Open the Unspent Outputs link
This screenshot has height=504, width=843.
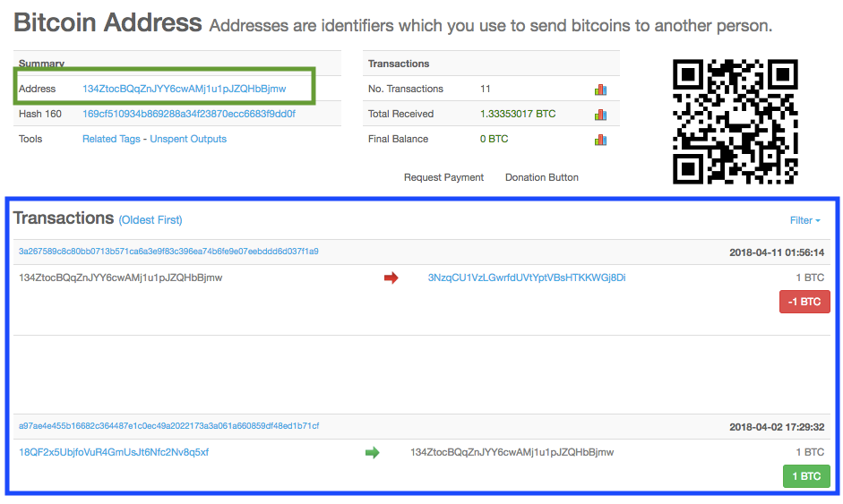click(x=188, y=139)
